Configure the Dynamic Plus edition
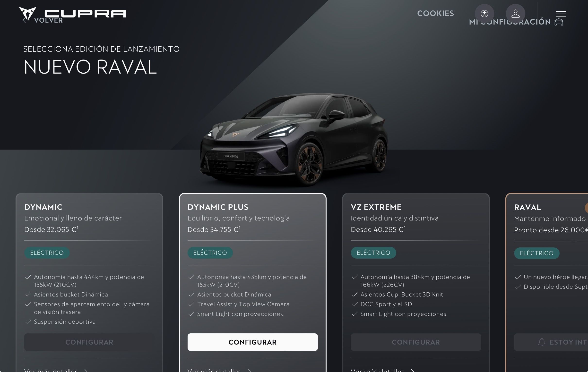 tap(252, 342)
